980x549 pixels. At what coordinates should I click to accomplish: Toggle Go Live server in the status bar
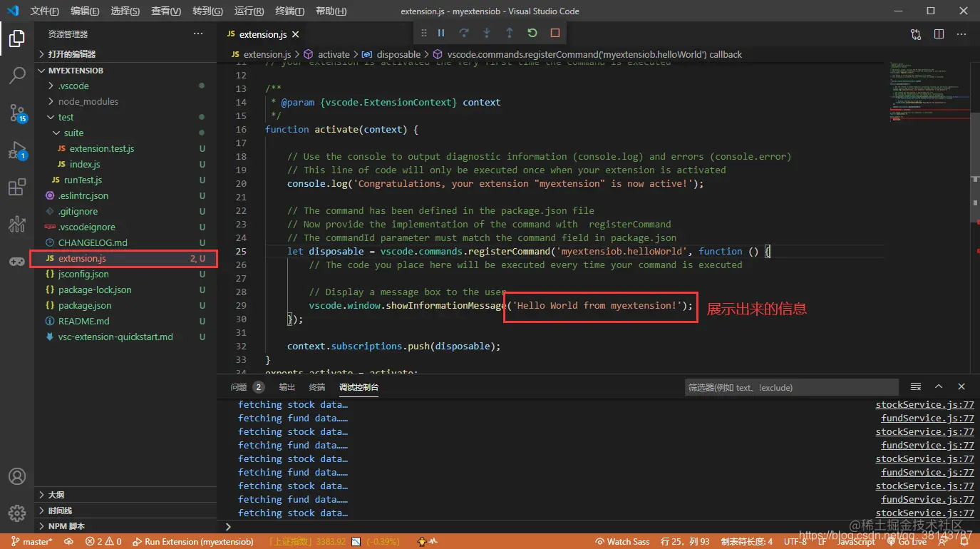(x=907, y=542)
